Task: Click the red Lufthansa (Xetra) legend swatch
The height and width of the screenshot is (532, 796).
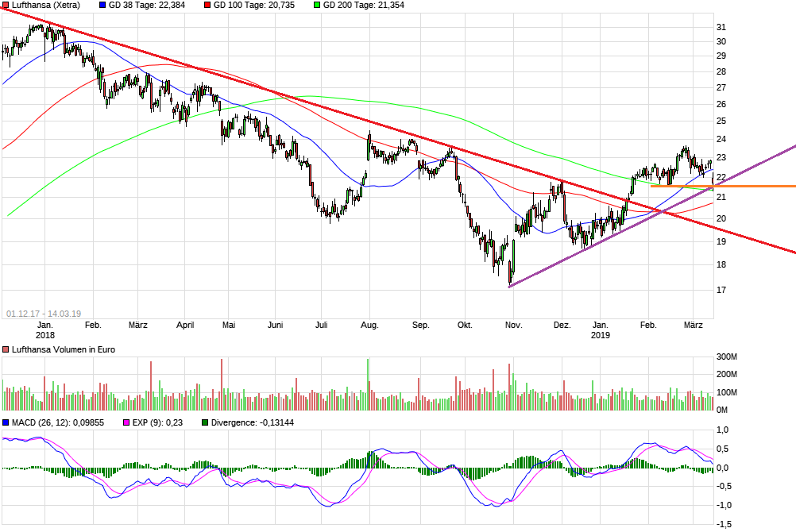Action: point(6,5)
